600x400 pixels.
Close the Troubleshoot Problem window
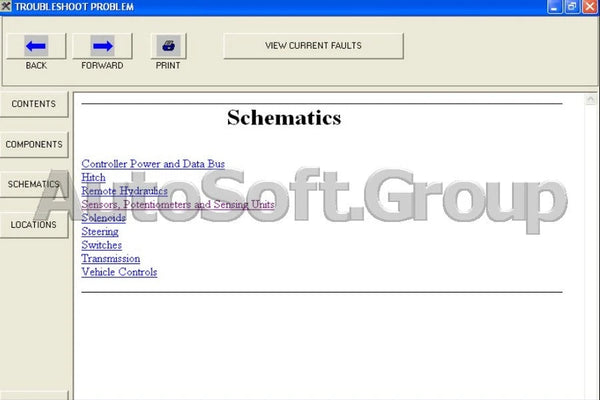tap(589, 7)
